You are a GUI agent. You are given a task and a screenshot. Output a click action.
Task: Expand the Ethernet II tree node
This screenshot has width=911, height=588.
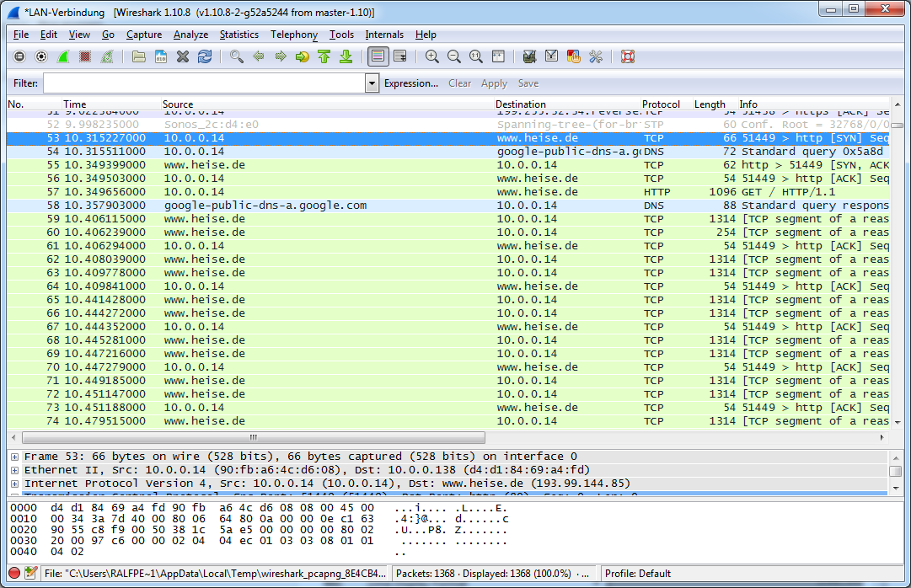[x=14, y=470]
